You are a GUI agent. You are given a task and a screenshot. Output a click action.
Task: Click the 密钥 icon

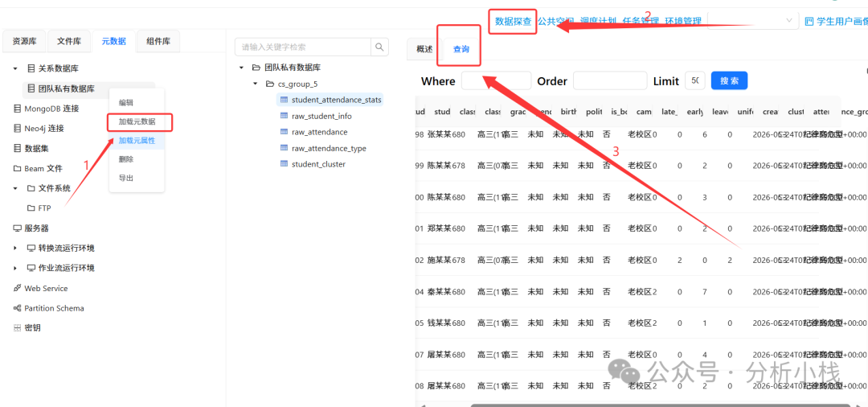[x=17, y=328]
